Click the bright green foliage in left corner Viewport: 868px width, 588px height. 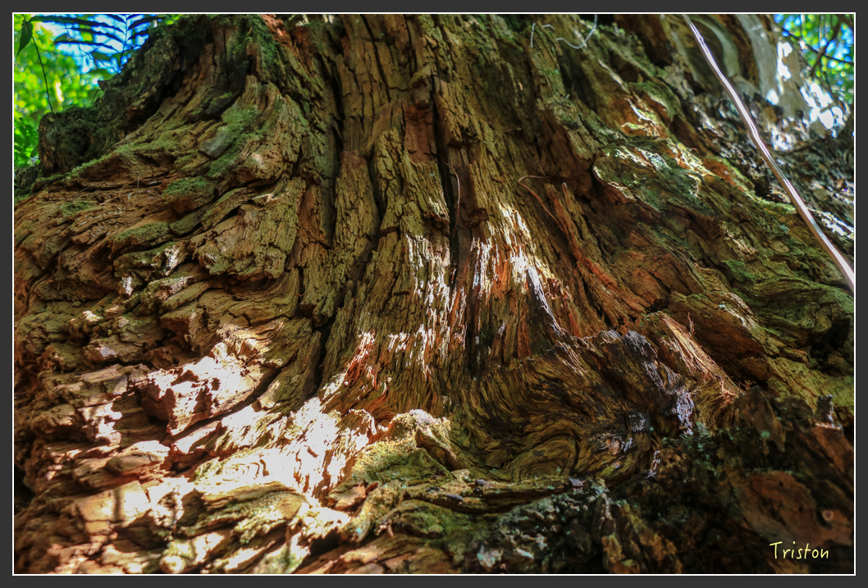pos(41,90)
